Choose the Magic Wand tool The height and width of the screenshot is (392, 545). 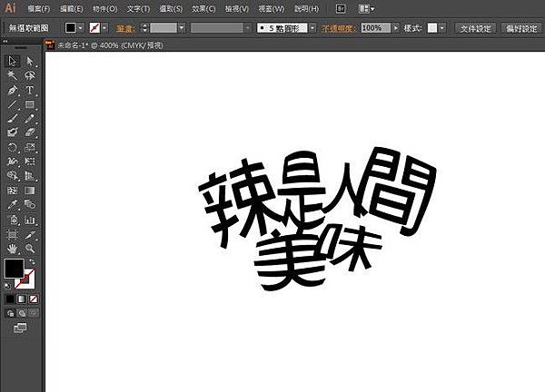pos(12,75)
